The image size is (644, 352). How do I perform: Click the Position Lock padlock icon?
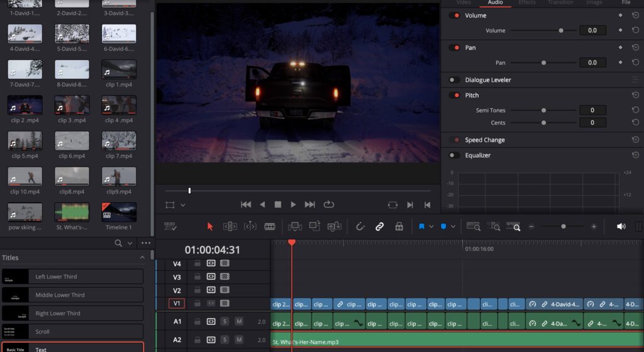click(x=398, y=227)
